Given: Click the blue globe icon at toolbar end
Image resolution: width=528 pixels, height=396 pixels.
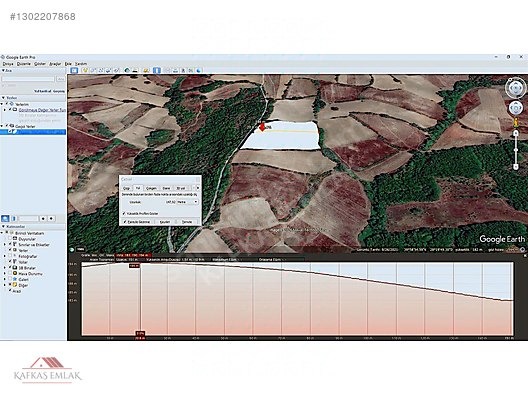Looking at the screenshot, I should click(199, 70).
